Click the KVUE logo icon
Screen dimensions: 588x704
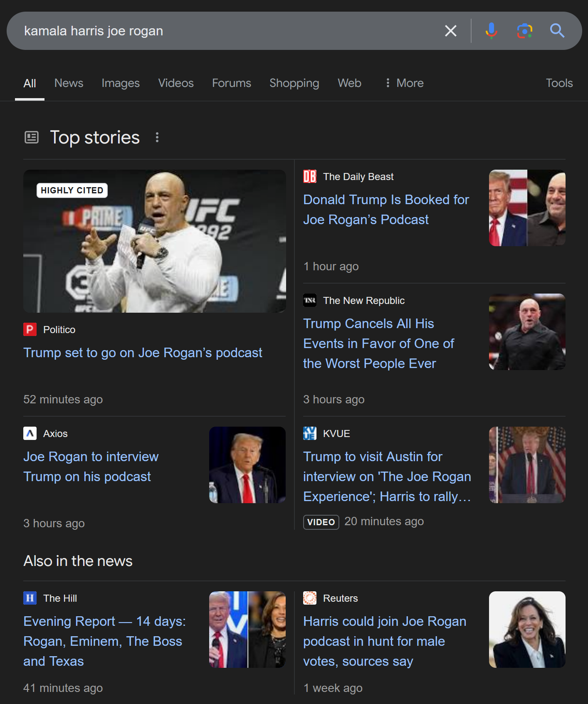(x=310, y=433)
